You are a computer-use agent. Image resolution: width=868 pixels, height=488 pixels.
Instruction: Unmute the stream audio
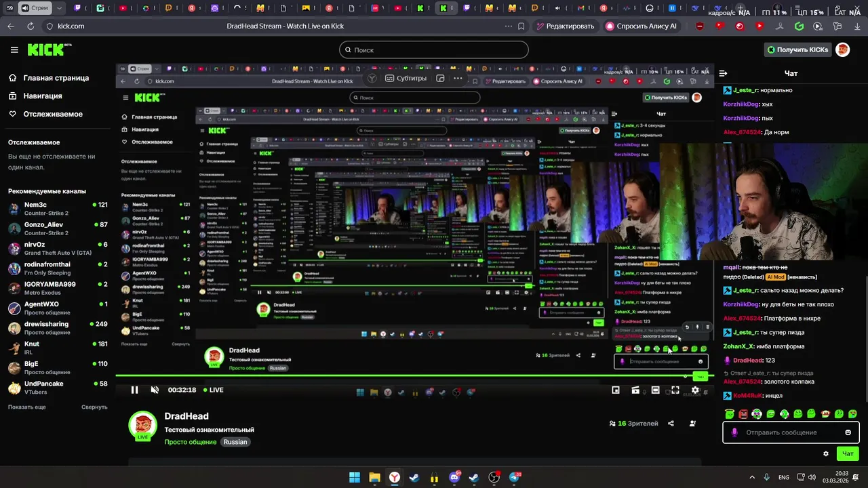(155, 390)
